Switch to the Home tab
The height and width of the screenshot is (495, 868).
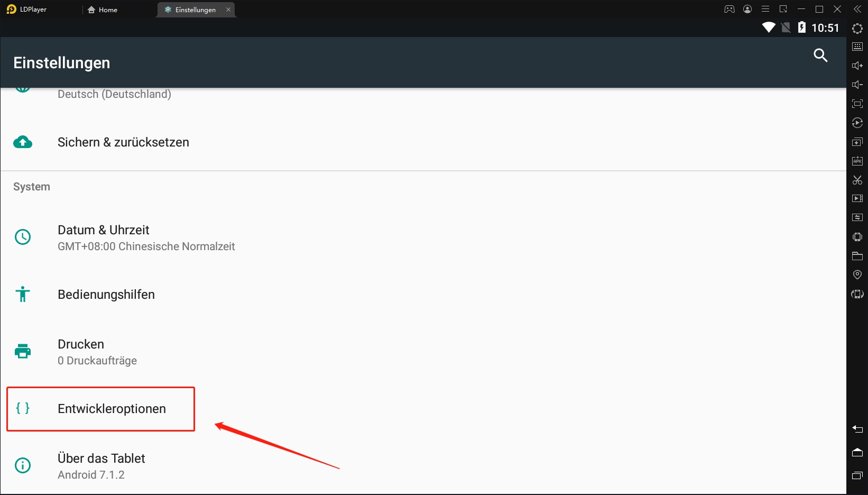103,10
